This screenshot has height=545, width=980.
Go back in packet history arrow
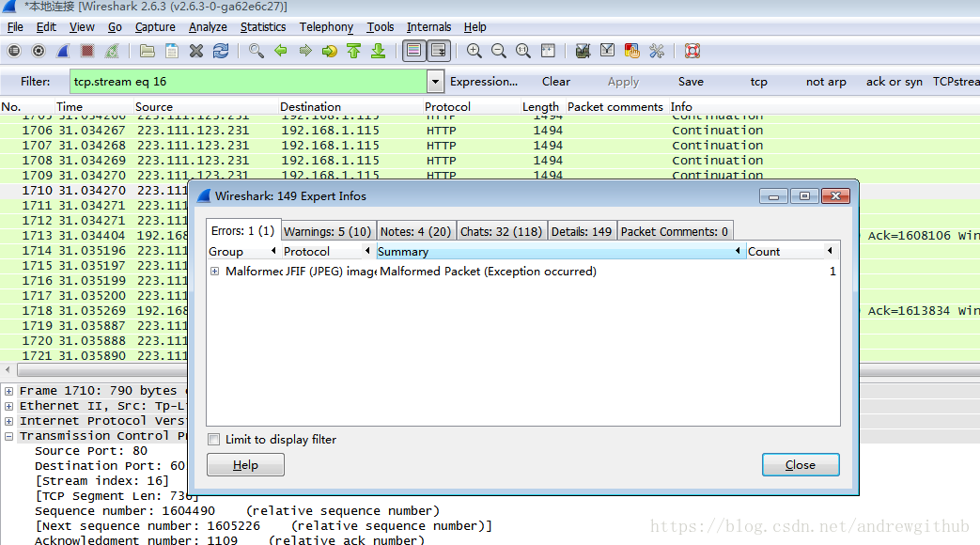281,51
